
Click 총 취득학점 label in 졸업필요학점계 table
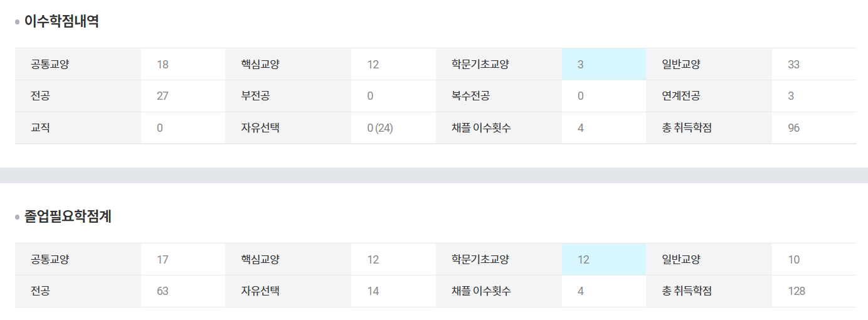point(687,291)
